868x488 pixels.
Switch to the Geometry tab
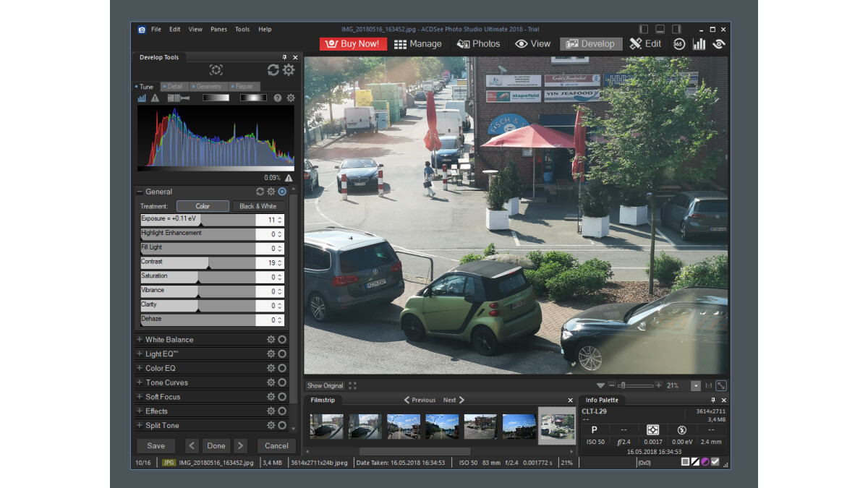(209, 85)
